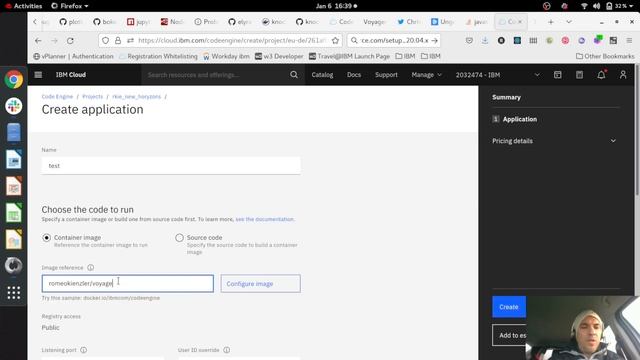Click the Pocket save icon in toolbar

point(469,40)
